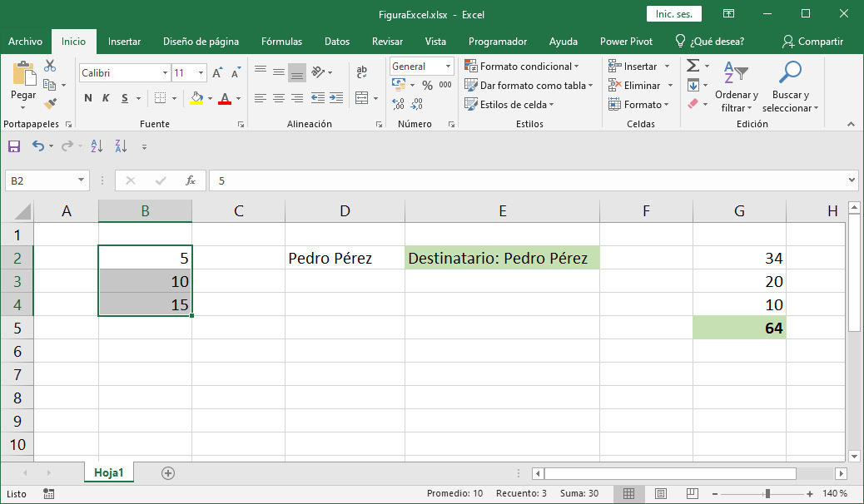Click the Cut scissors icon
The height and width of the screenshot is (504, 864).
[x=50, y=66]
